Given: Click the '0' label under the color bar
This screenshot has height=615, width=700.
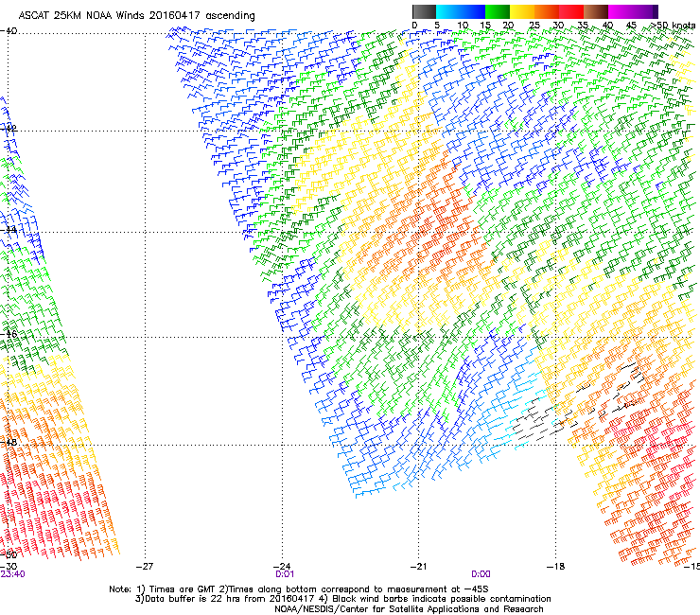Looking at the screenshot, I should pos(414,26).
